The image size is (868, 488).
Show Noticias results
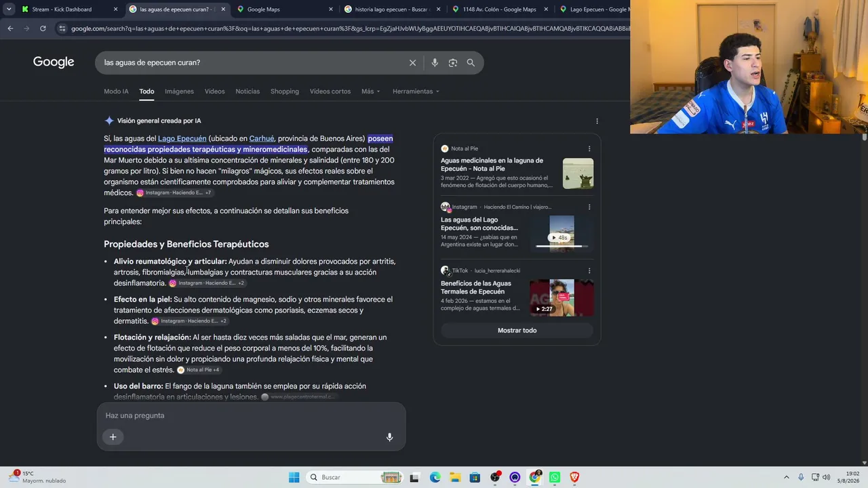248,91
